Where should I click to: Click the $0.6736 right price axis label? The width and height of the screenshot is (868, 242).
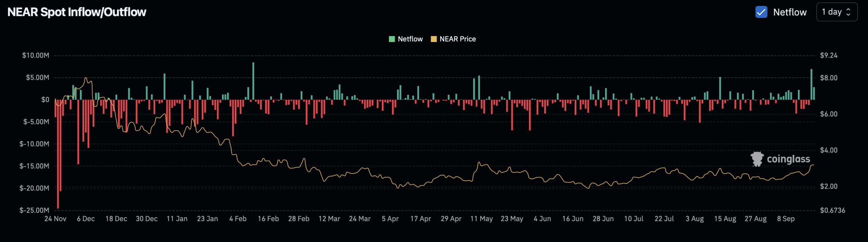click(x=832, y=210)
